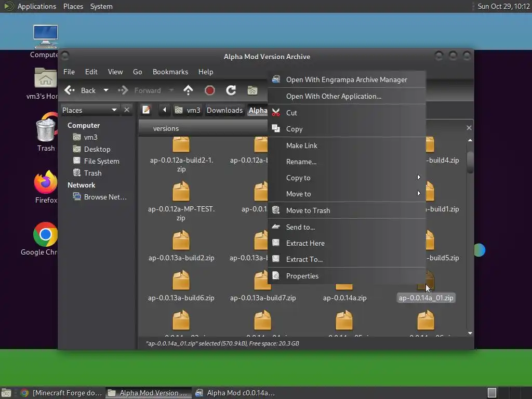Screen dimensions: 532x399
Task: Select the ap-0.0.12a-build2-1.zip archive icon
Action: click(x=181, y=144)
